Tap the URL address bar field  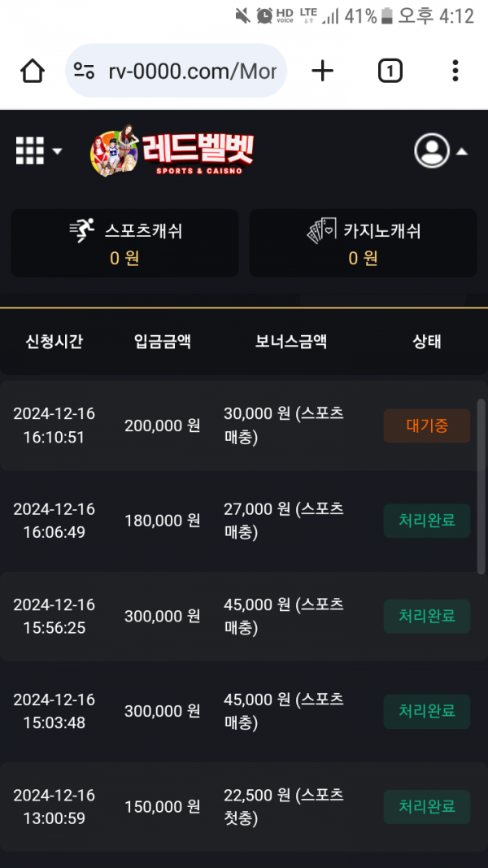tap(192, 72)
